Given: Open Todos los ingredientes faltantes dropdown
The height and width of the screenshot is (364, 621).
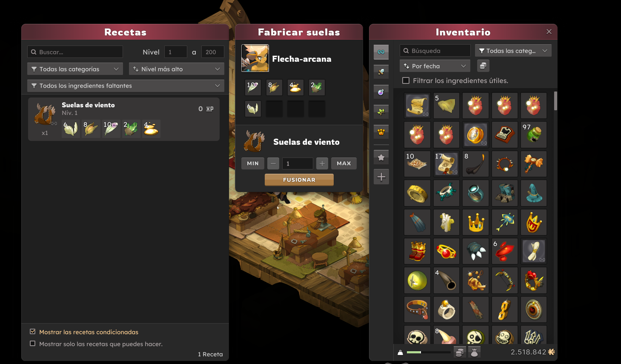Looking at the screenshot, I should click(x=126, y=86).
